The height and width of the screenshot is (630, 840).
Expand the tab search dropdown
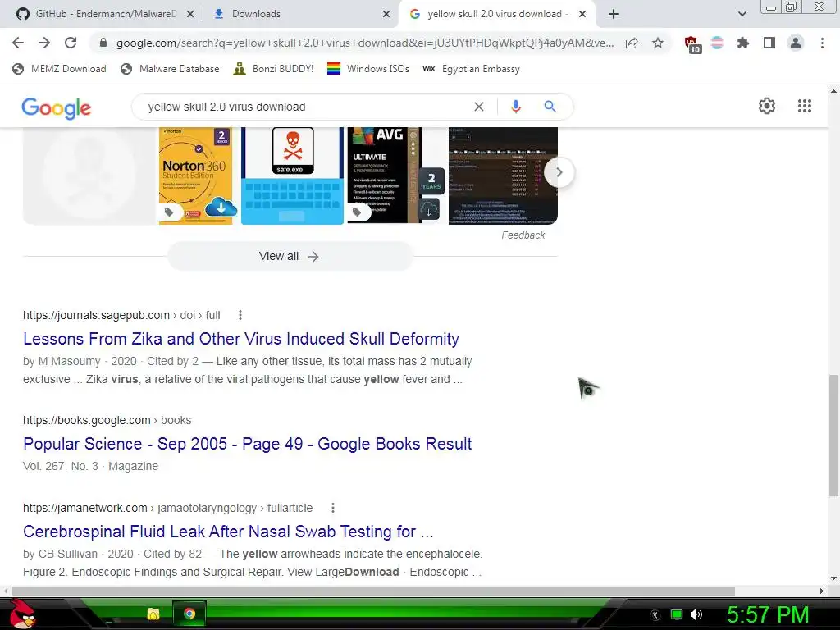pos(742,14)
